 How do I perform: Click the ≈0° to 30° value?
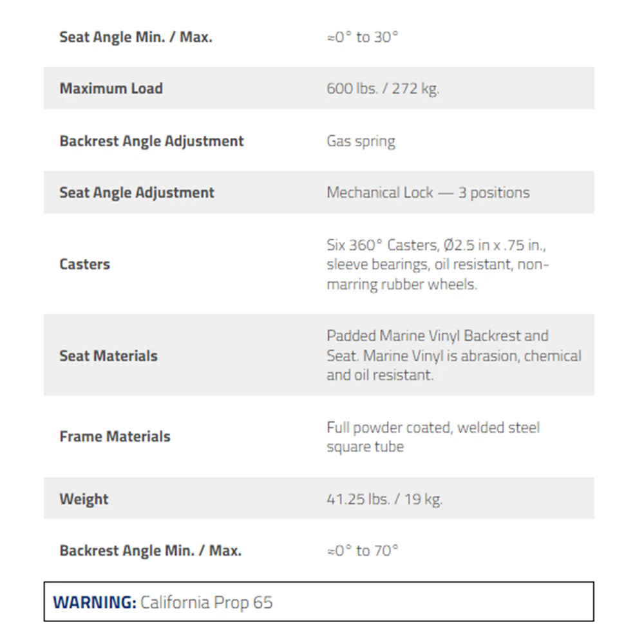tap(362, 37)
